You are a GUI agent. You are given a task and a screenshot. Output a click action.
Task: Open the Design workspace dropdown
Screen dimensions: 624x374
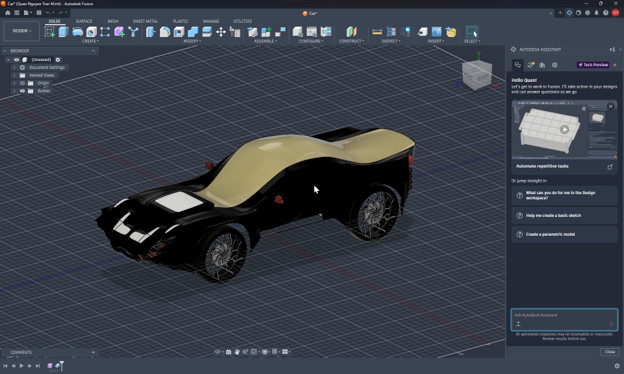pos(21,31)
